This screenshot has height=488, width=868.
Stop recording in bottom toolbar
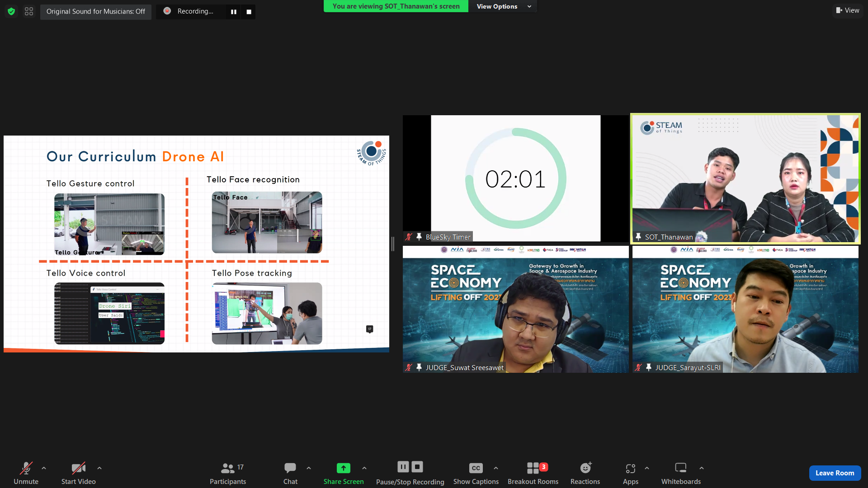[x=417, y=467]
